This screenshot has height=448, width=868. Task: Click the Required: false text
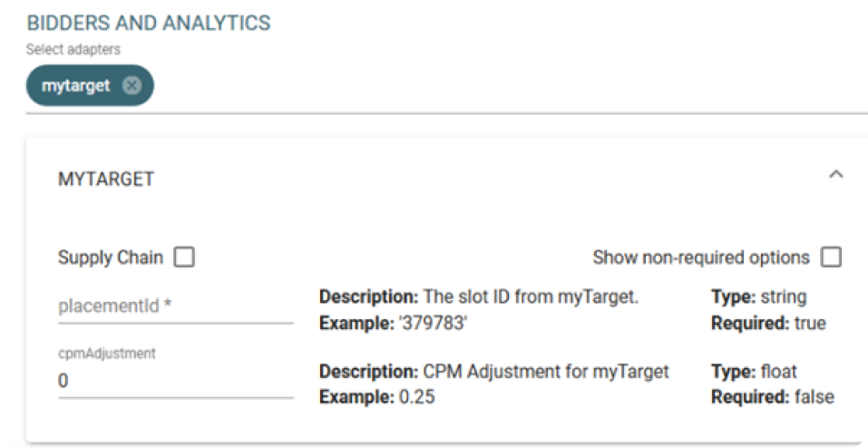click(x=773, y=397)
